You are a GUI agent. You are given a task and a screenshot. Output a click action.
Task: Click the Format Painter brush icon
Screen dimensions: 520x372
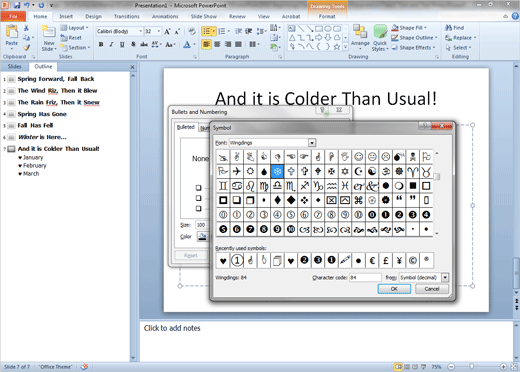click(x=26, y=48)
